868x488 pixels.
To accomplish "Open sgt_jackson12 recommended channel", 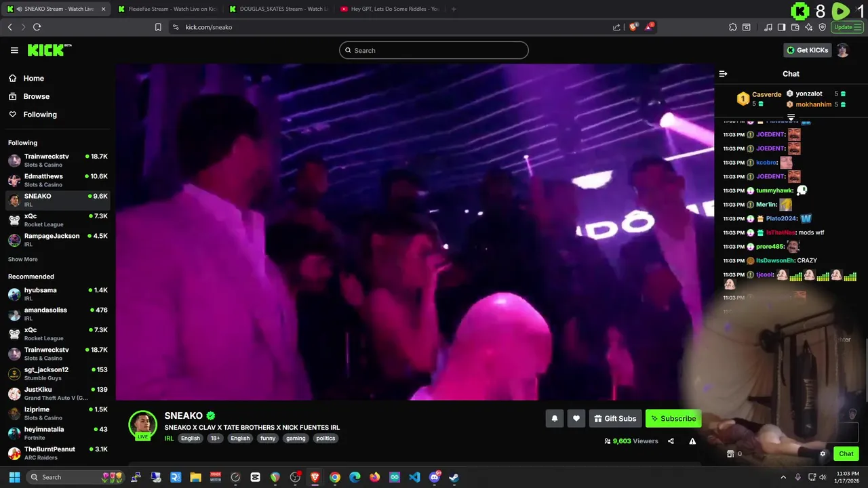I will click(58, 373).
